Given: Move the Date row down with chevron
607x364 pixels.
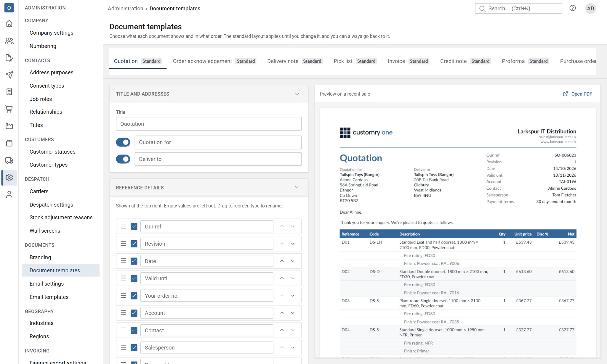Looking at the screenshot, I should (293, 261).
